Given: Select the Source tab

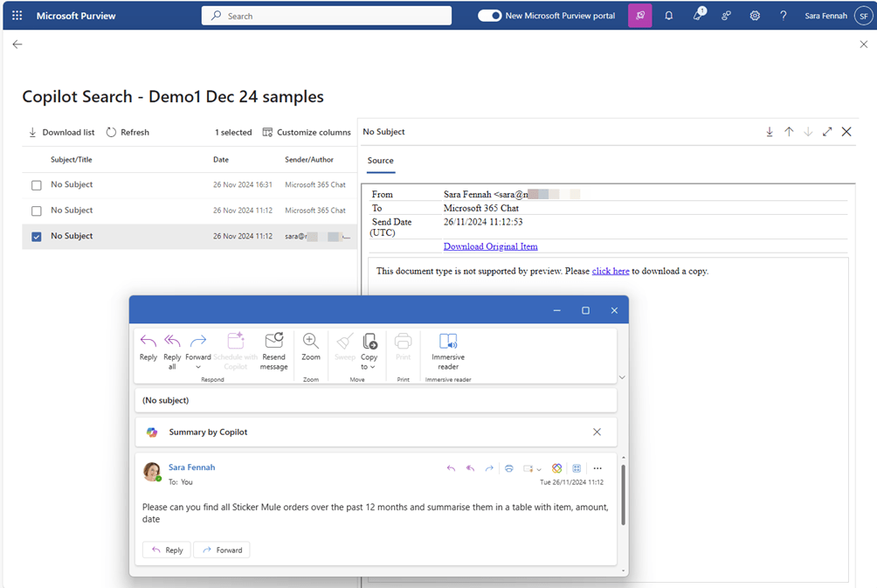Looking at the screenshot, I should (380, 161).
